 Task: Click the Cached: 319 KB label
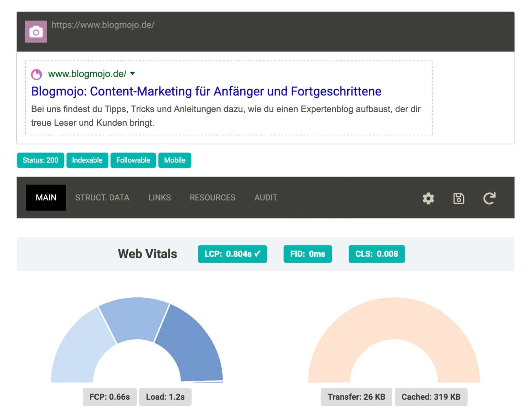[x=431, y=397]
